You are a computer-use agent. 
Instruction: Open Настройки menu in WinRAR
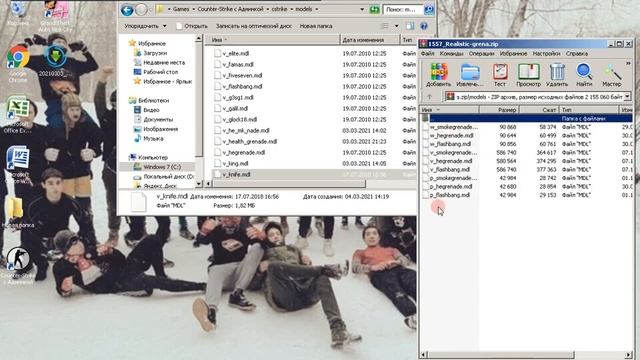546,53
